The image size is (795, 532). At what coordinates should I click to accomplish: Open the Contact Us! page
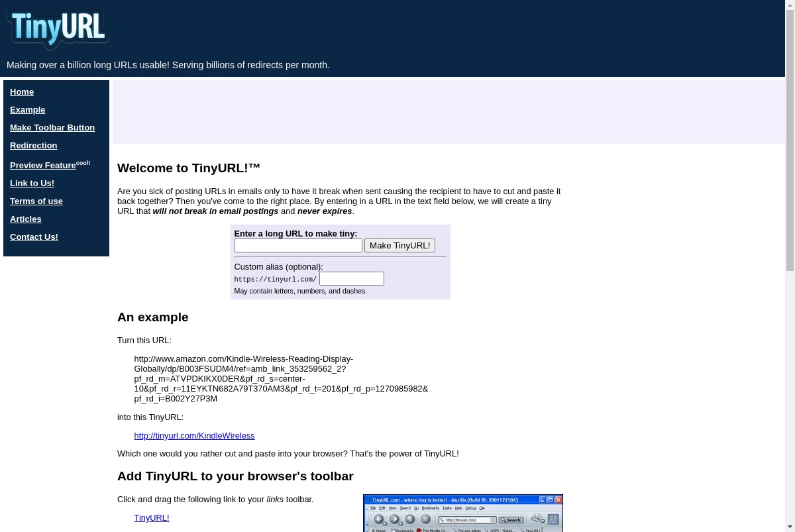point(34,237)
